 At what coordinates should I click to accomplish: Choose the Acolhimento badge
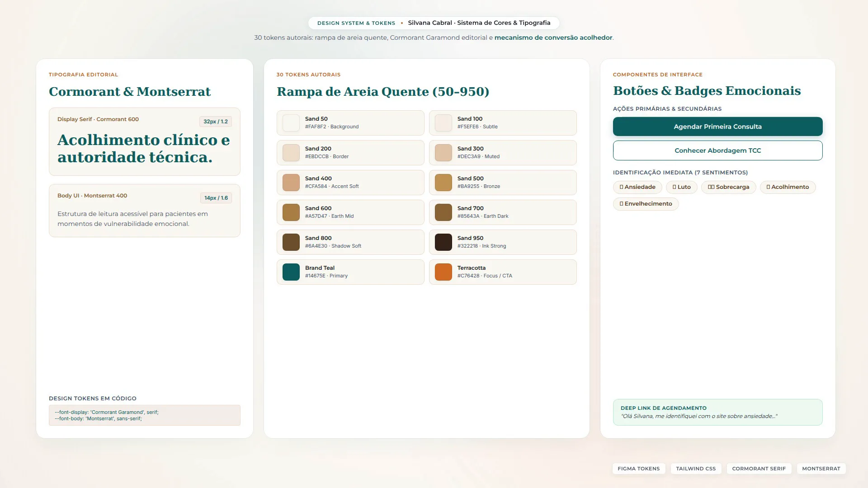tap(788, 187)
